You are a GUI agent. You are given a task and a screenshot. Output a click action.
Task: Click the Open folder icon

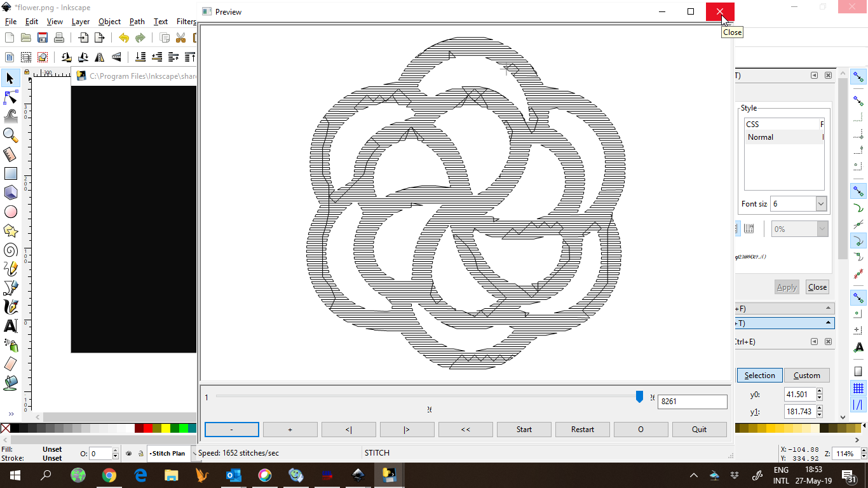point(26,38)
